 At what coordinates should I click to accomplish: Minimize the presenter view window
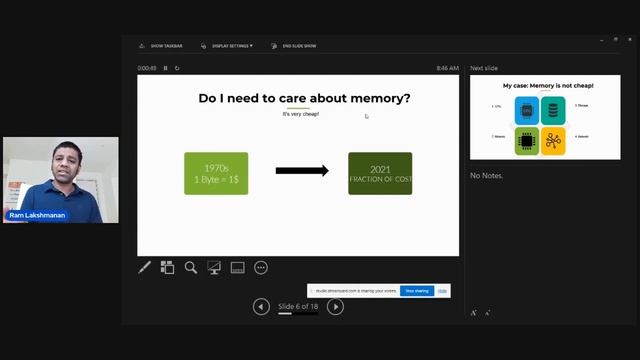(x=602, y=40)
